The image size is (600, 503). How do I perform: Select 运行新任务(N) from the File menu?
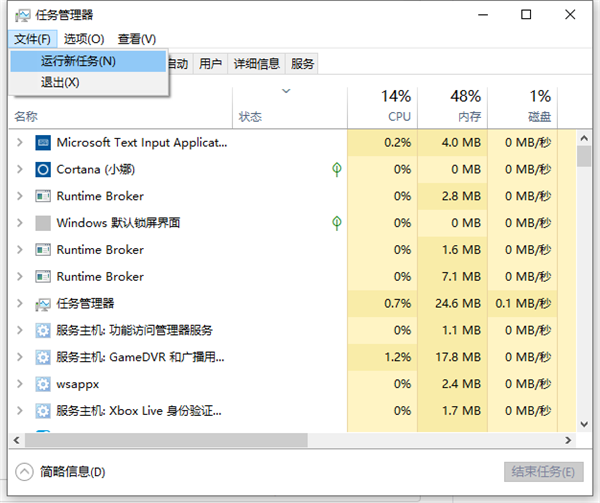78,61
